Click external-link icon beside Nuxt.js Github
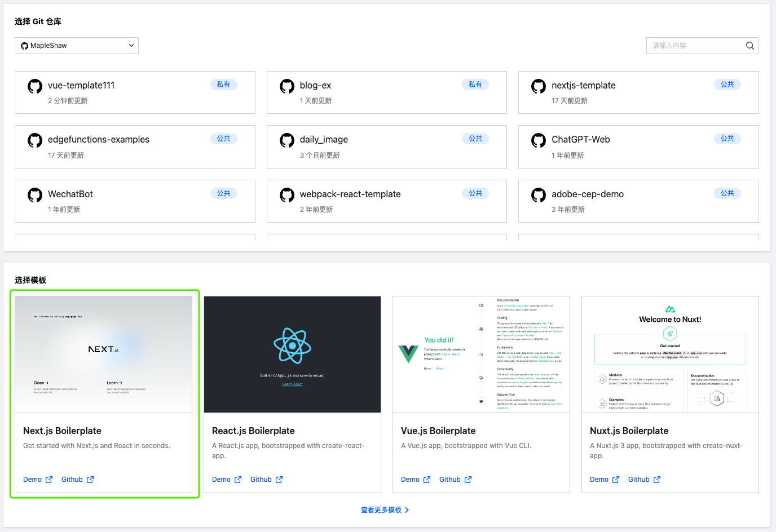 coord(657,480)
